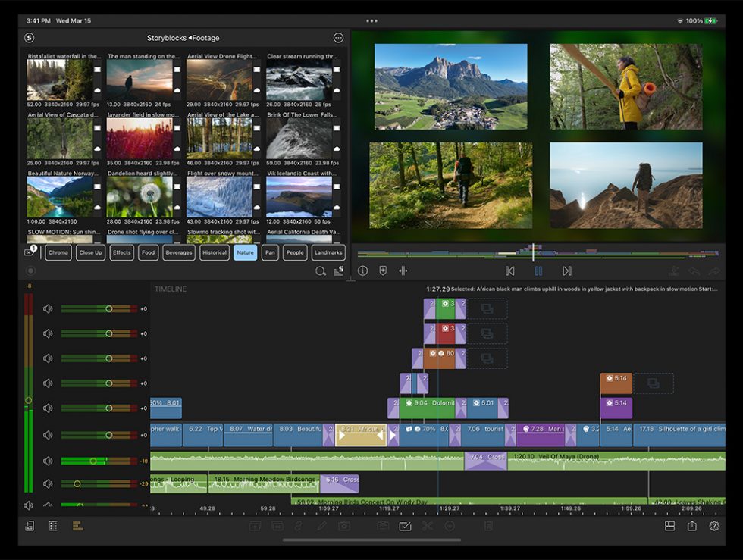Tap the clip info circle icon below the preview
This screenshot has height=560, width=743.
click(x=363, y=271)
